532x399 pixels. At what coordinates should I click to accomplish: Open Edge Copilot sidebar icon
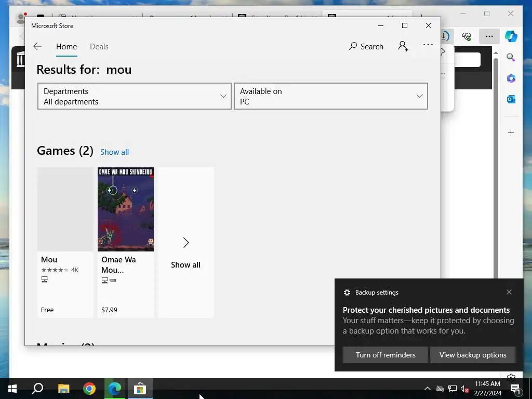coord(511,36)
